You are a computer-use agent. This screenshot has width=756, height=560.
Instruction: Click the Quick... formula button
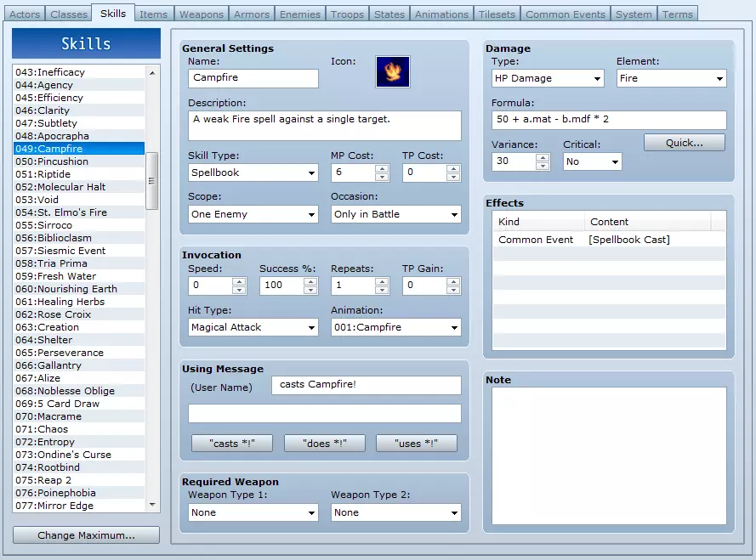685,143
